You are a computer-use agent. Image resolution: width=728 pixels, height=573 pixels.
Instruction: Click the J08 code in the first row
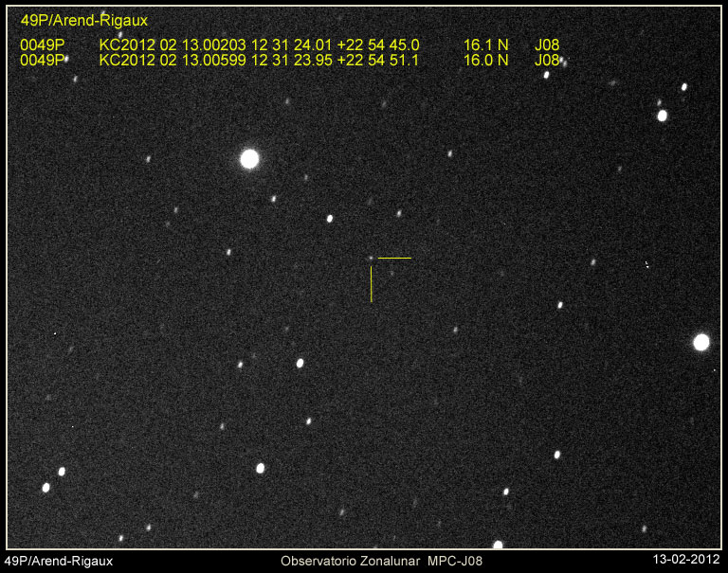tap(547, 45)
